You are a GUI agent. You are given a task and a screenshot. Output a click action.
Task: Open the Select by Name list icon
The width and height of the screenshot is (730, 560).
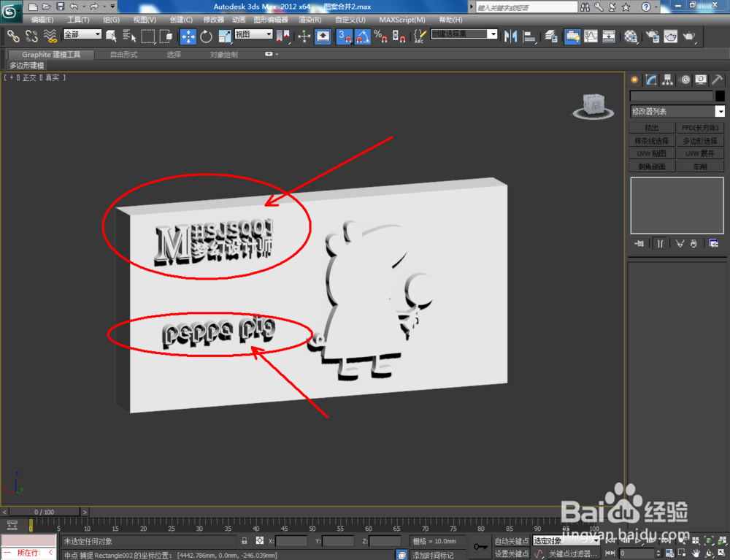(x=129, y=36)
